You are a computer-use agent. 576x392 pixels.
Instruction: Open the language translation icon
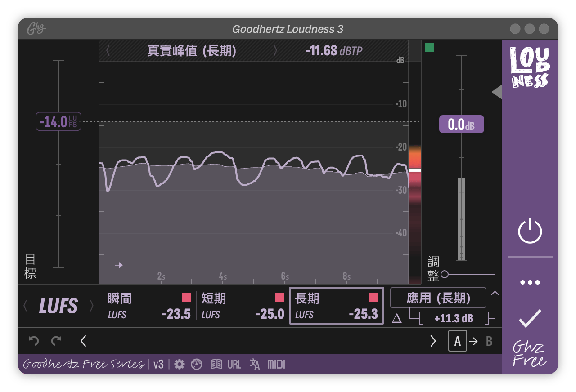(x=255, y=364)
